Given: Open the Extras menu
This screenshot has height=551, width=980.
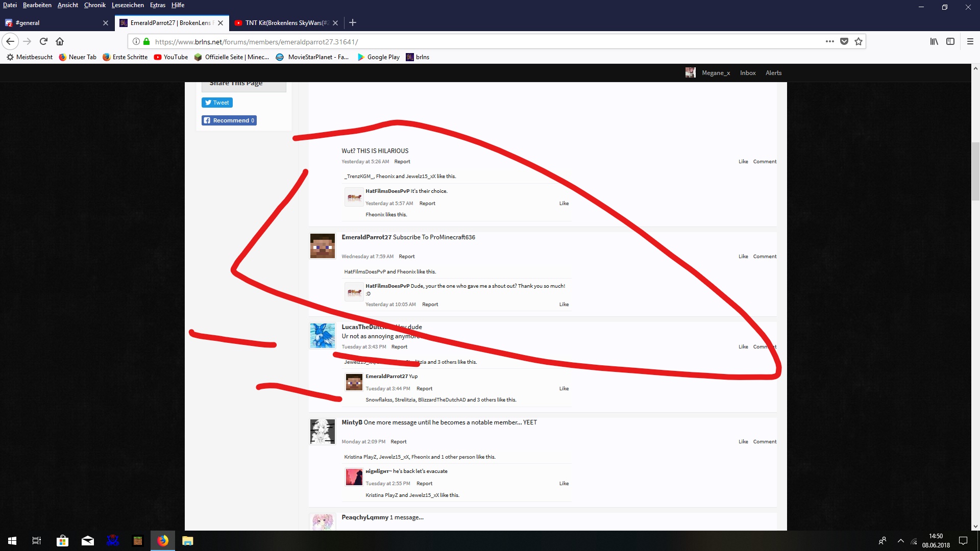Looking at the screenshot, I should point(158,5).
